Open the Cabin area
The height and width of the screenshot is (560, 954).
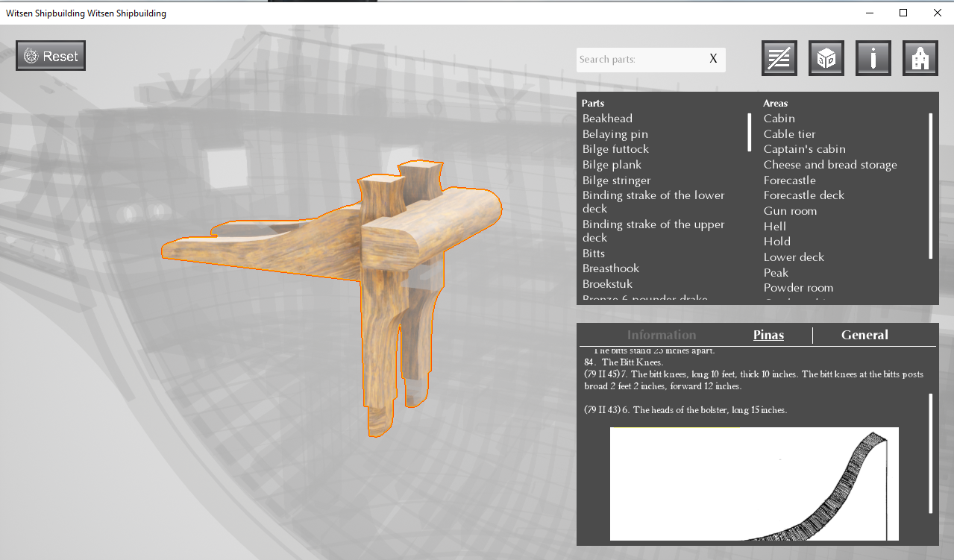pyautogui.click(x=779, y=119)
